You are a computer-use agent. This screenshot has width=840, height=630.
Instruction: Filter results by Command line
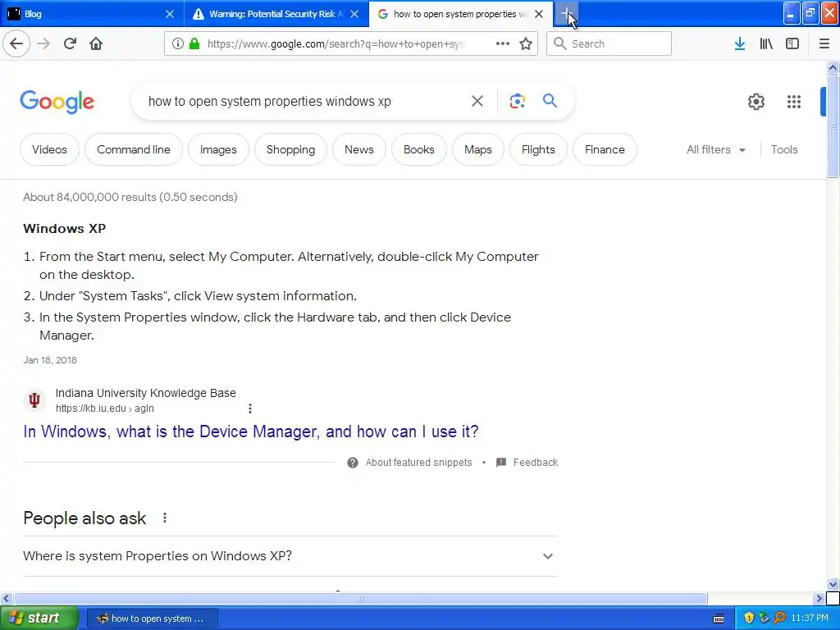point(134,149)
